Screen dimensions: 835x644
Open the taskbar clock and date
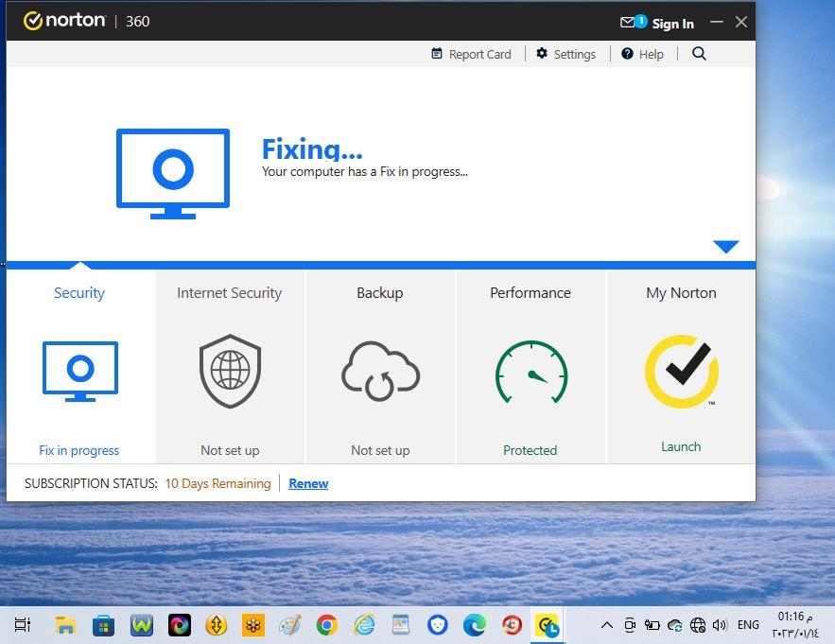pos(795,625)
